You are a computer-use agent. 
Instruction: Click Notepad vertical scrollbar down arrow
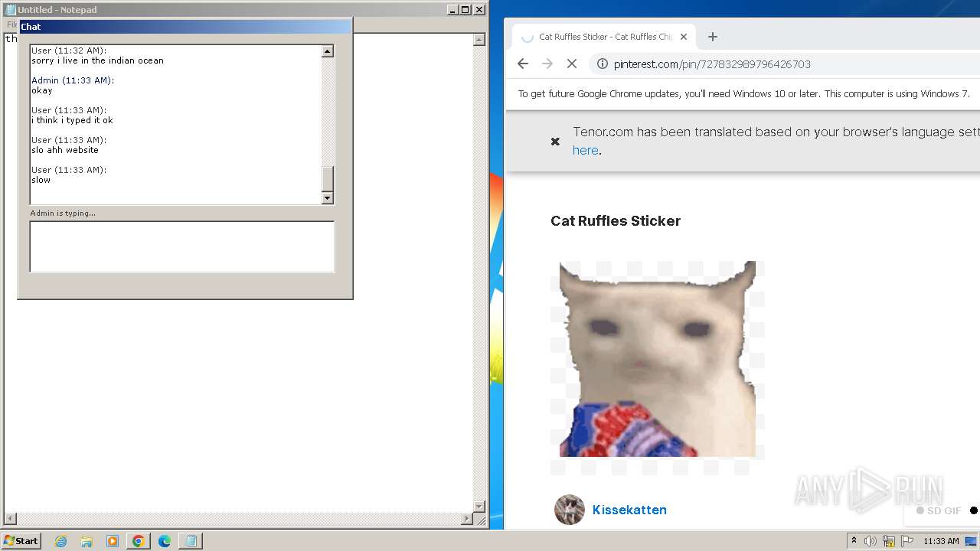coord(479,506)
